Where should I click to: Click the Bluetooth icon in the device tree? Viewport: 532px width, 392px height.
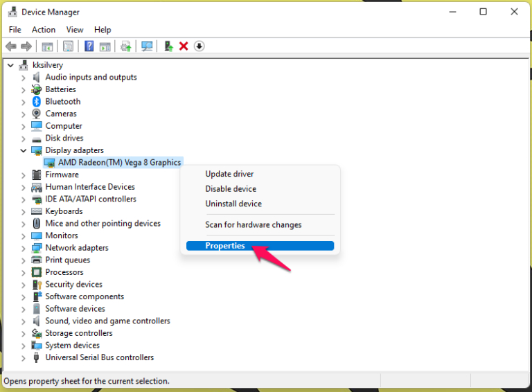[x=37, y=102]
